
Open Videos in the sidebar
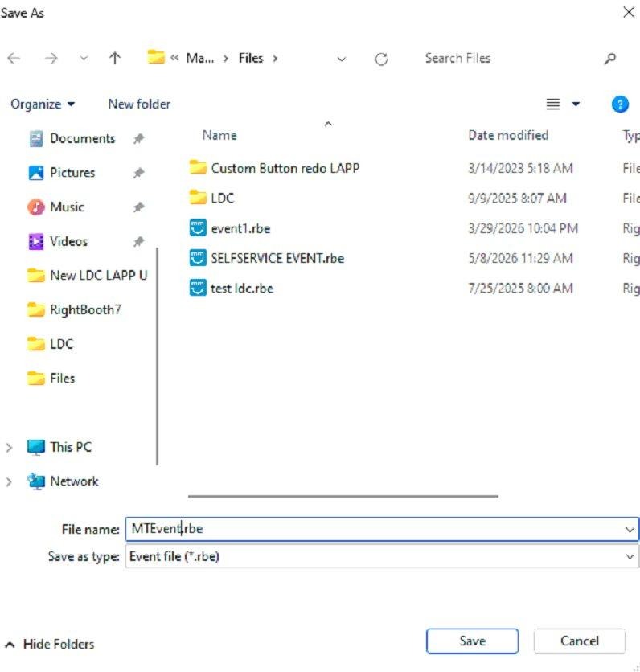[x=68, y=241]
